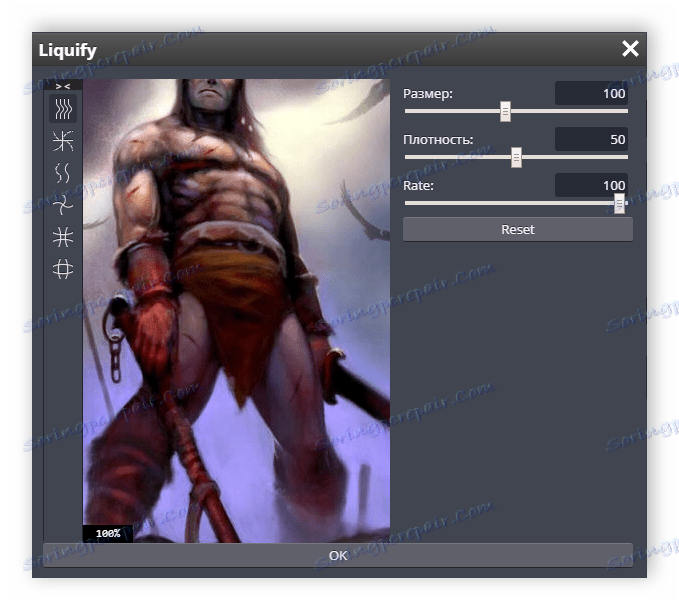Click the Размер label
Image resolution: width=679 pixels, height=610 pixels.
(428, 94)
